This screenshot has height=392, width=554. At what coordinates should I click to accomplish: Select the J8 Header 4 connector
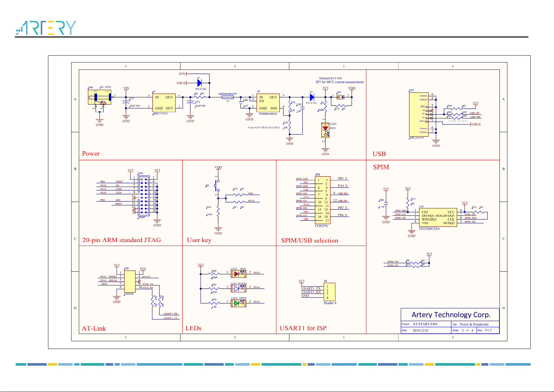click(x=329, y=292)
